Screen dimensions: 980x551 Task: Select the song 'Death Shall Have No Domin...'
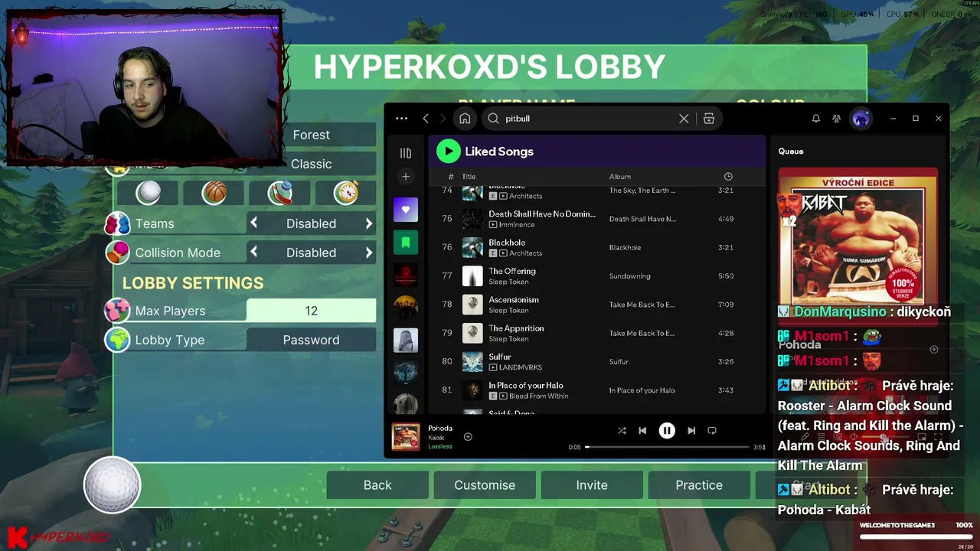point(542,214)
